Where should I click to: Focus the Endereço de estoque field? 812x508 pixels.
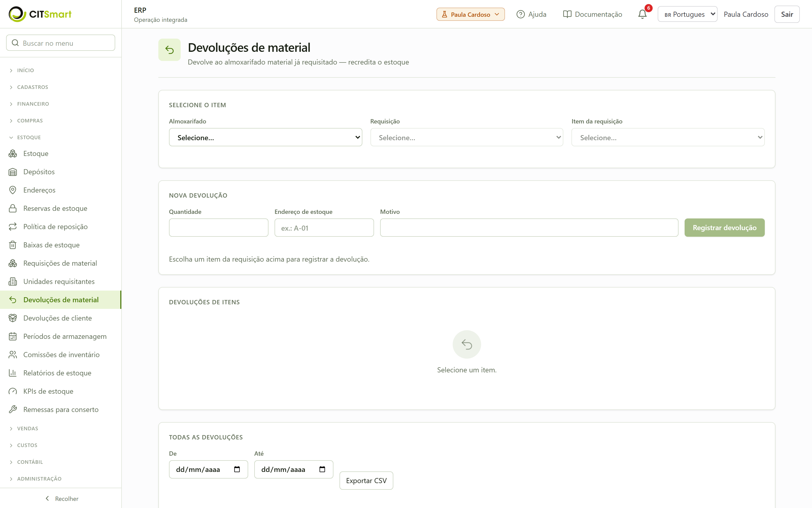[x=324, y=228]
